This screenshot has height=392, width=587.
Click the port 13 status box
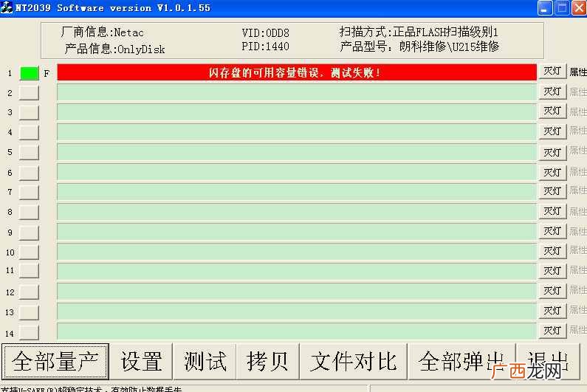coord(30,312)
